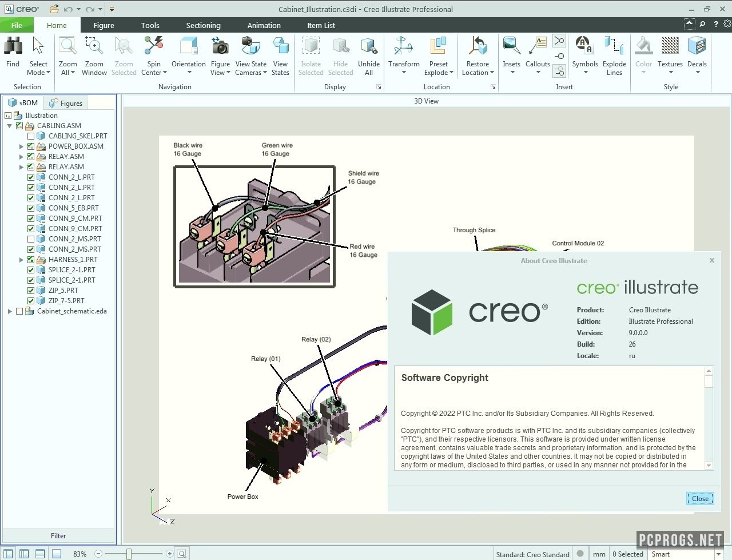
Task: Click the Unhide All icon
Action: (369, 46)
